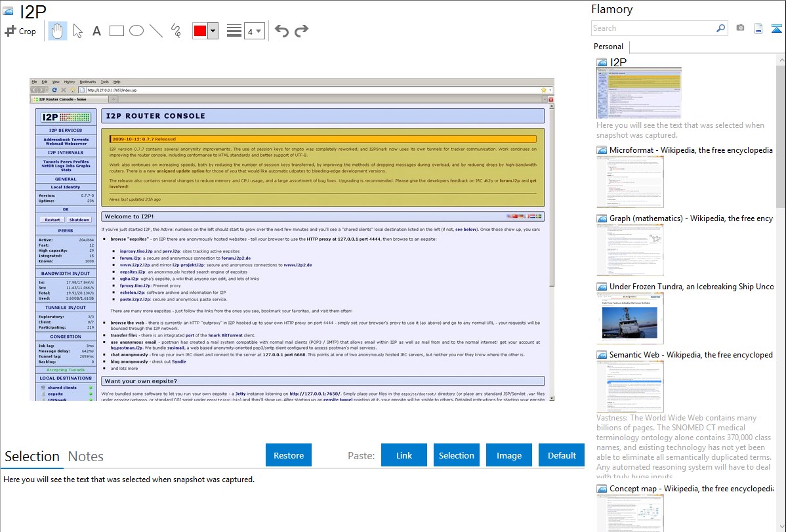The width and height of the screenshot is (786, 532).
Task: Click the camera capture snapshot icon
Action: tap(740, 28)
